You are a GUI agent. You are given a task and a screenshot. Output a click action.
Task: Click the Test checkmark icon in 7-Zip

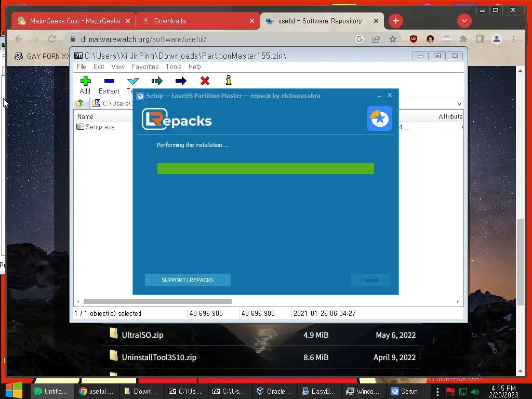[132, 81]
